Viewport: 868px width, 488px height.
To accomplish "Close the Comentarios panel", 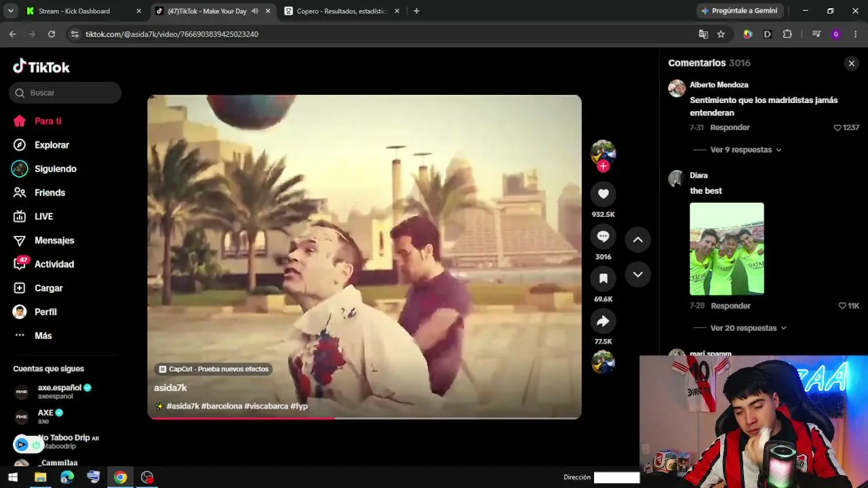I will coord(851,63).
